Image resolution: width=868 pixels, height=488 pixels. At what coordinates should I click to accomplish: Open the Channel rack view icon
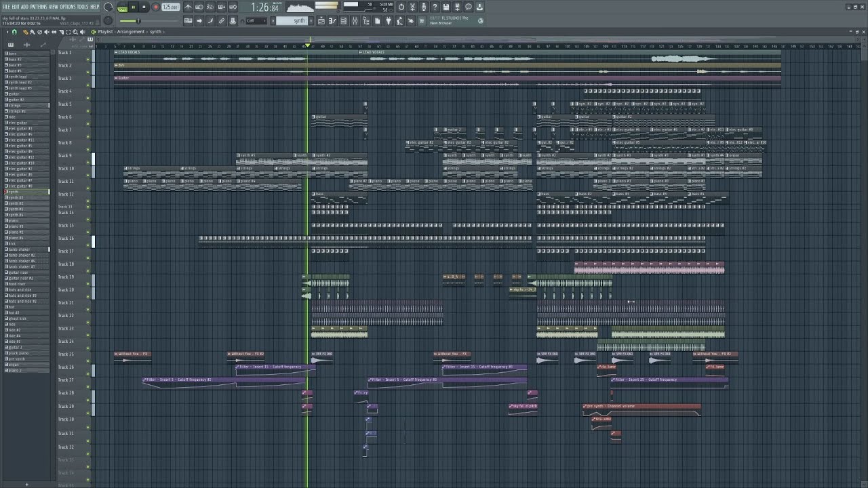pyautogui.click(x=344, y=20)
